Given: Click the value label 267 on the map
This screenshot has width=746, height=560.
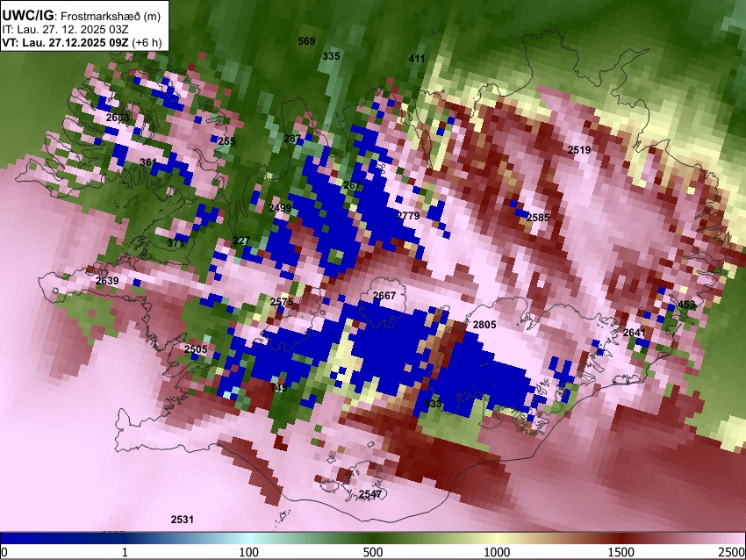Looking at the screenshot, I should 352,185.
